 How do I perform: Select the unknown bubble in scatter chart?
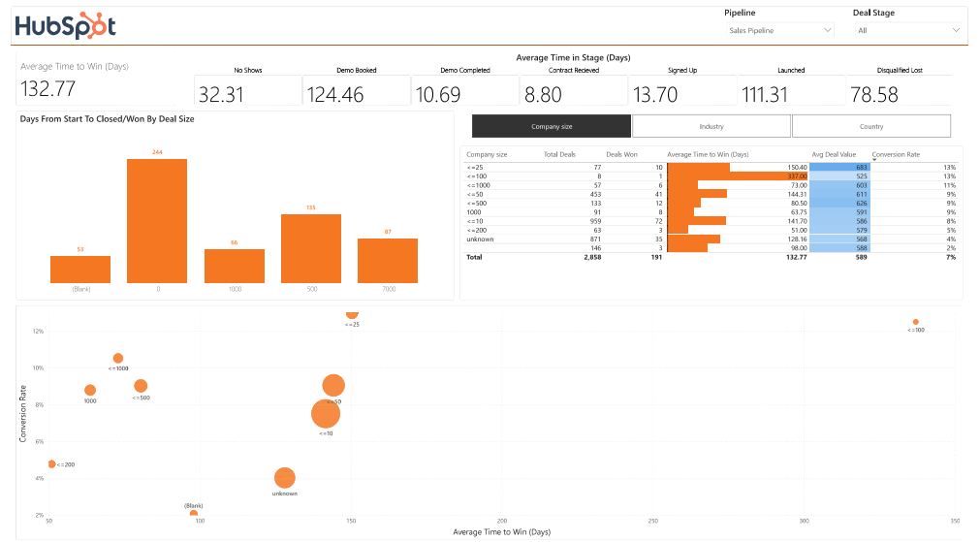284,478
